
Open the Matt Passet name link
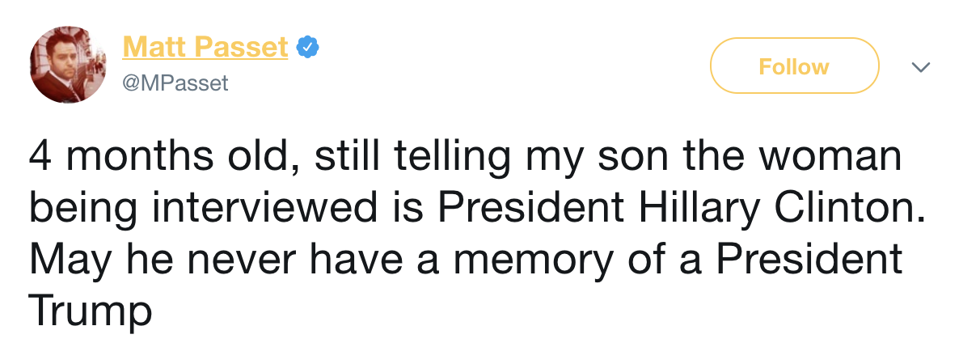[205, 48]
